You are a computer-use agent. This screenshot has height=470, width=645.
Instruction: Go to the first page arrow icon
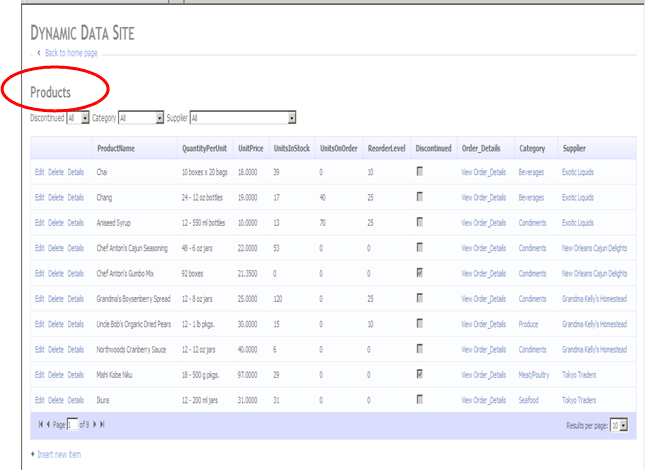(x=40, y=424)
